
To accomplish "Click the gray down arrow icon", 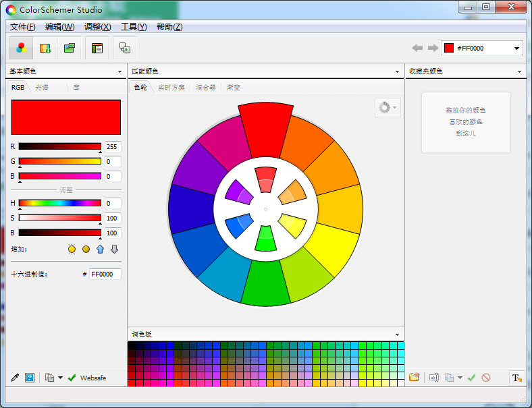I will coord(114,249).
